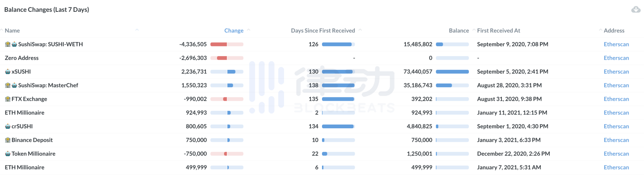Open Etherscan link for xSUSHI row

tap(616, 72)
